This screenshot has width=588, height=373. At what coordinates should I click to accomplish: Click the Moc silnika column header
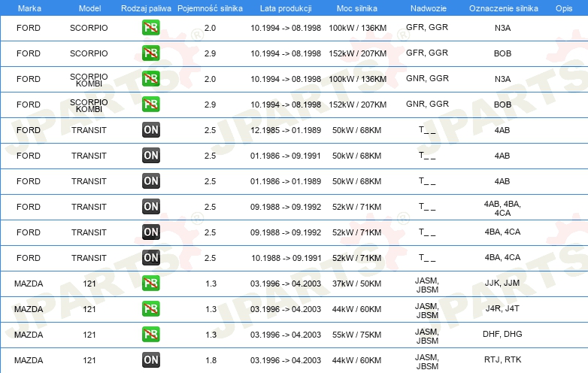(x=356, y=8)
